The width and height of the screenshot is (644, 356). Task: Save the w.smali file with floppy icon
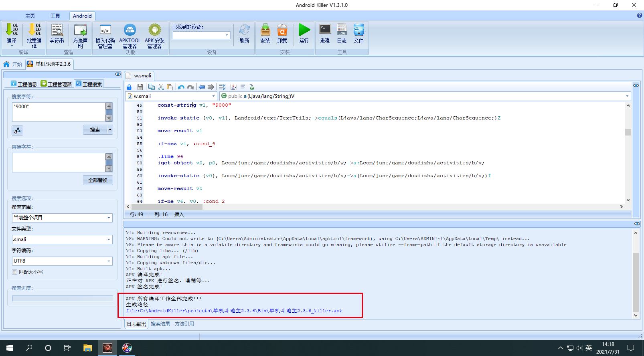[x=140, y=87]
